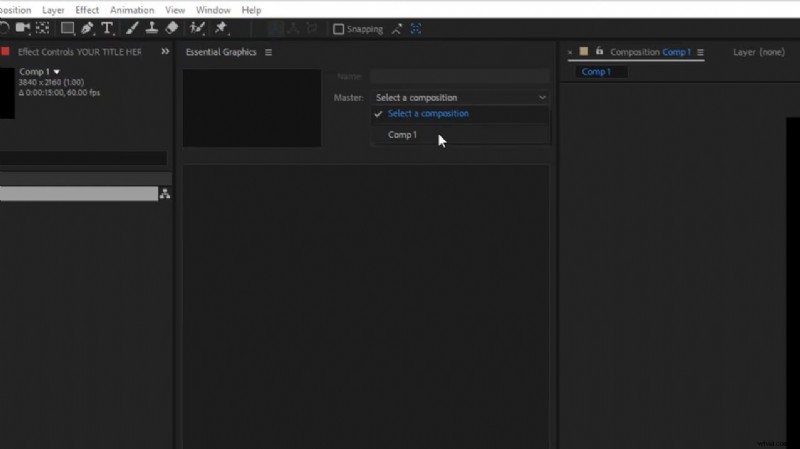This screenshot has width=800, height=449.
Task: Select the Eraser tool
Action: [172, 28]
